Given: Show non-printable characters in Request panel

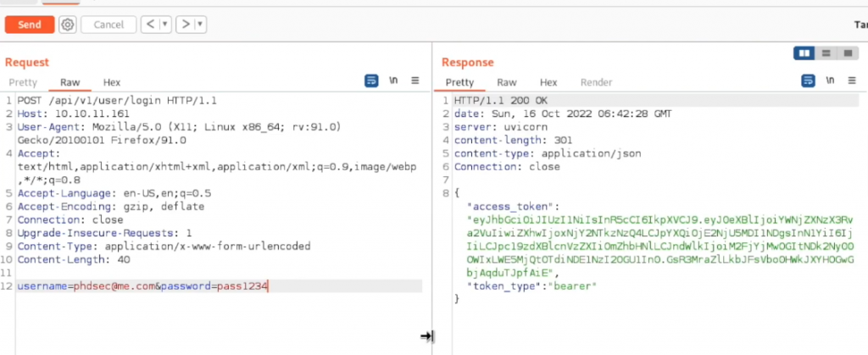Looking at the screenshot, I should (393, 80).
